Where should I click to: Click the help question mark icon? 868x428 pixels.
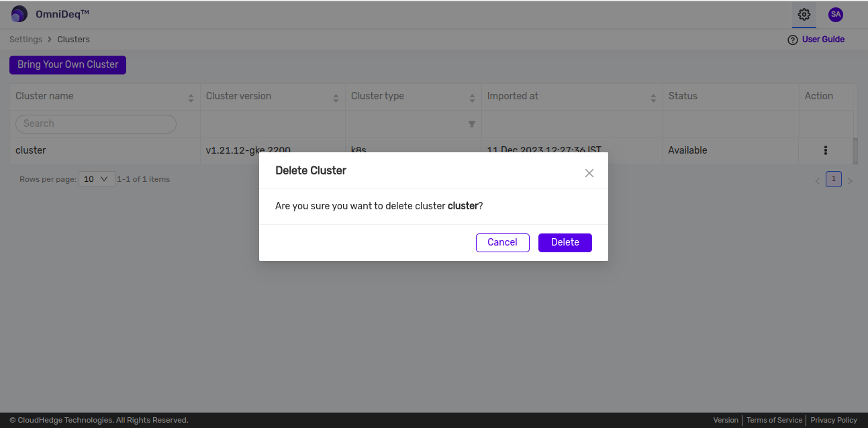coord(792,40)
